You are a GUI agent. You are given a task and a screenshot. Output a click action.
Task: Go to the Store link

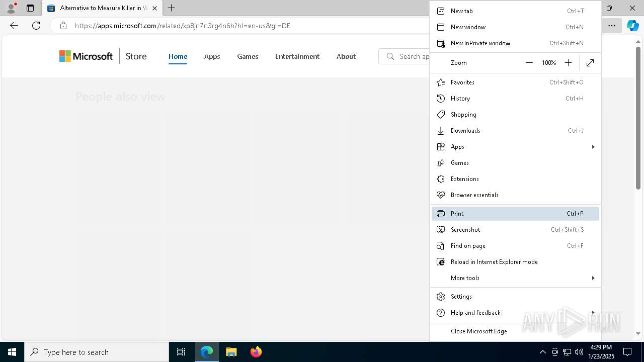click(136, 56)
